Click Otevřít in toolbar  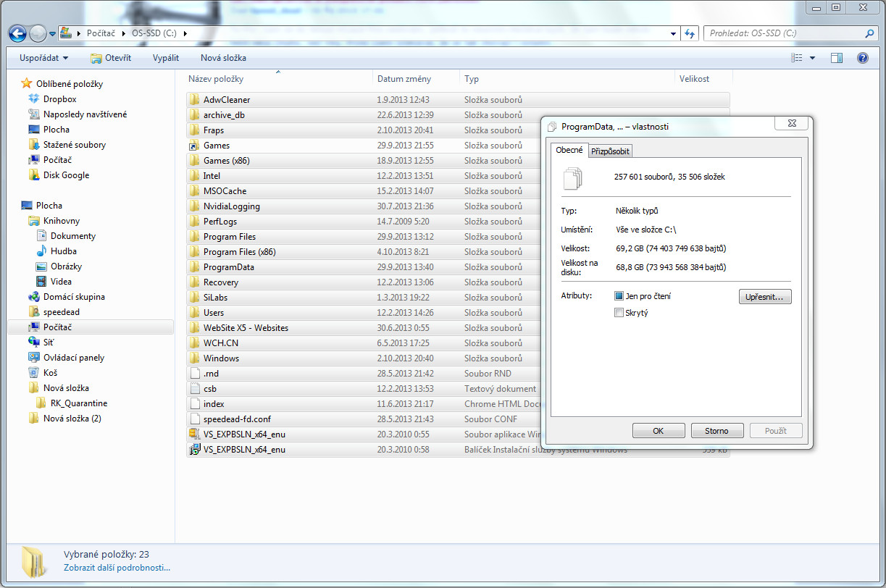pyautogui.click(x=111, y=58)
